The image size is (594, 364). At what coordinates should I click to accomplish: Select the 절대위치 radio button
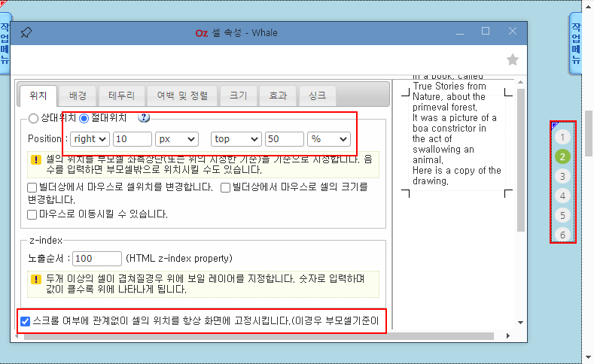click(x=84, y=118)
